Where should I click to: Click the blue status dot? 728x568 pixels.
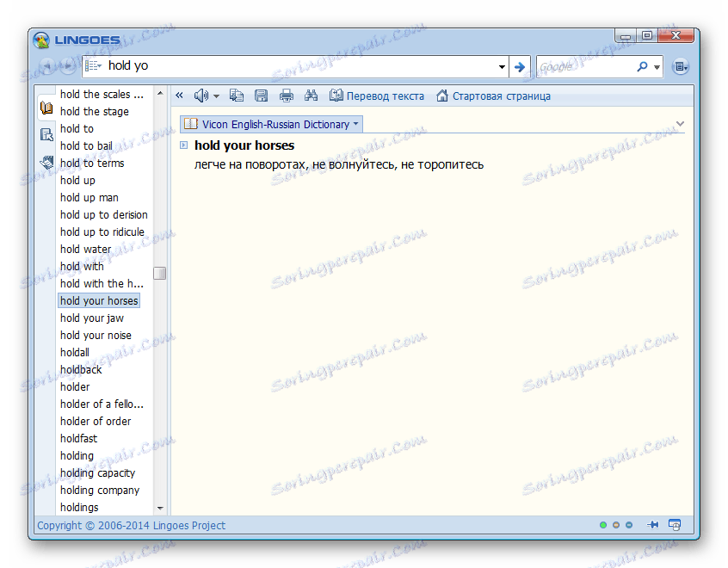629,525
